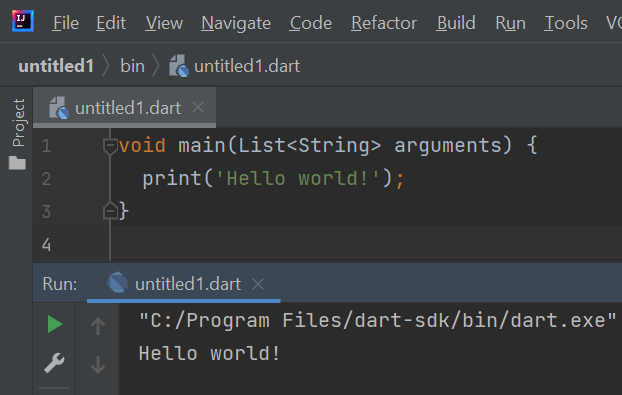Open the Edit menu
The height and width of the screenshot is (395, 622).
pos(111,23)
